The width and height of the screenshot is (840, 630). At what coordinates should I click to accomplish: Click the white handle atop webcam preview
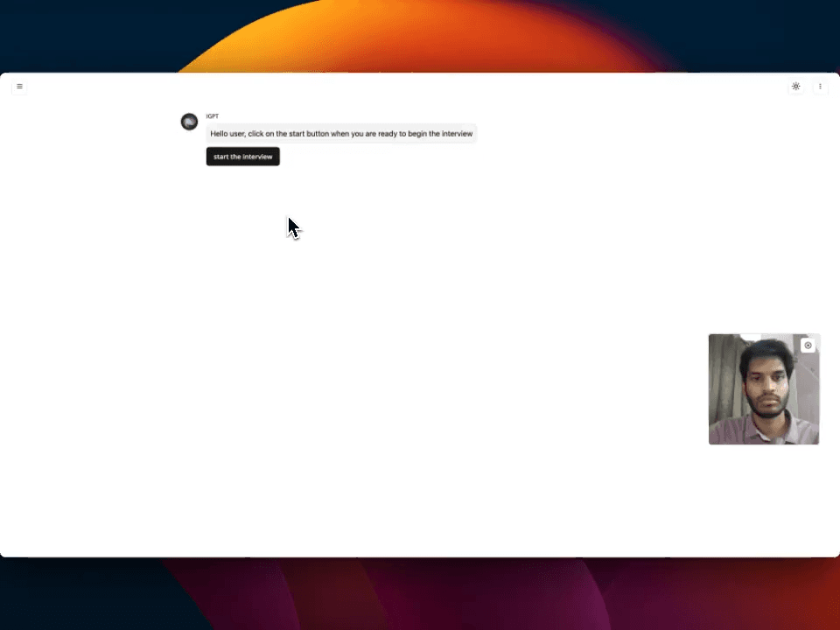point(751,337)
